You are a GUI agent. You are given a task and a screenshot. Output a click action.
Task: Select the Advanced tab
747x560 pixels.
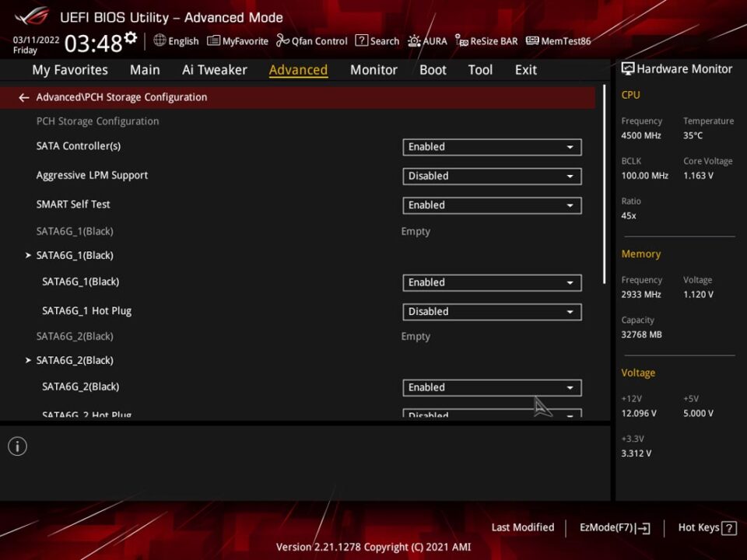[298, 70]
